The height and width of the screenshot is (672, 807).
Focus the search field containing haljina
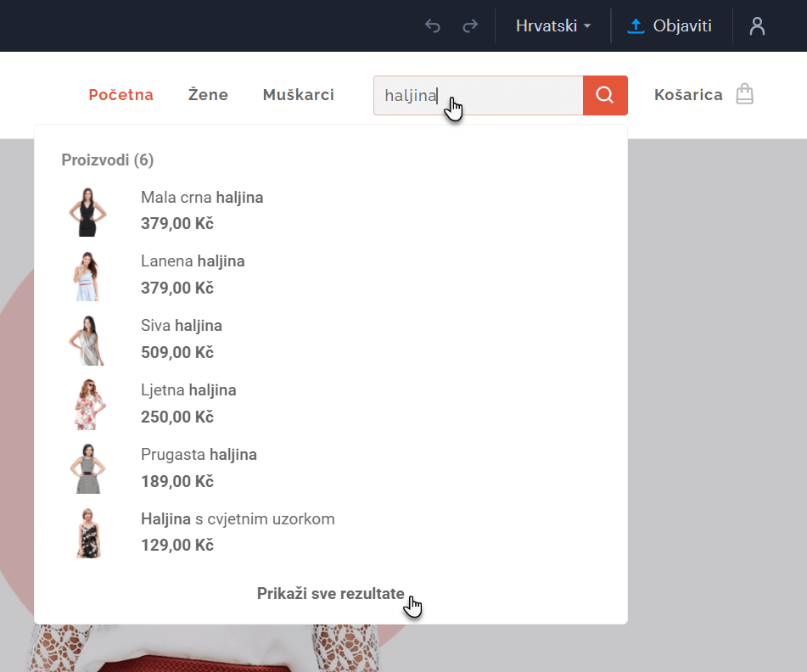(x=478, y=95)
